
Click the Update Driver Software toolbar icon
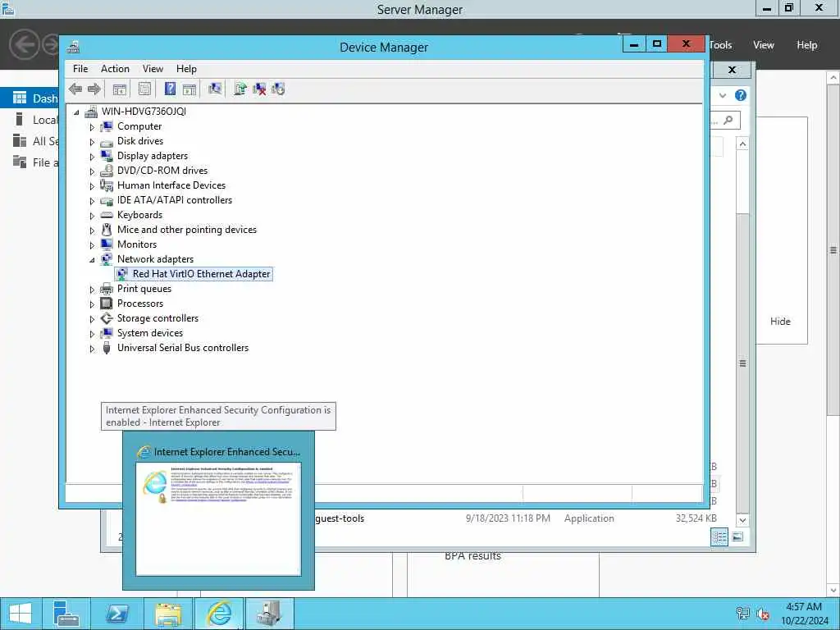coord(240,89)
